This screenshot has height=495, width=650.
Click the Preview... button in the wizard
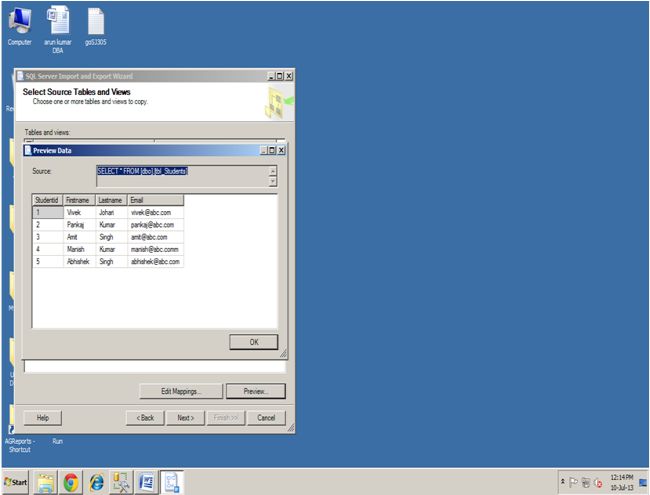tap(256, 391)
